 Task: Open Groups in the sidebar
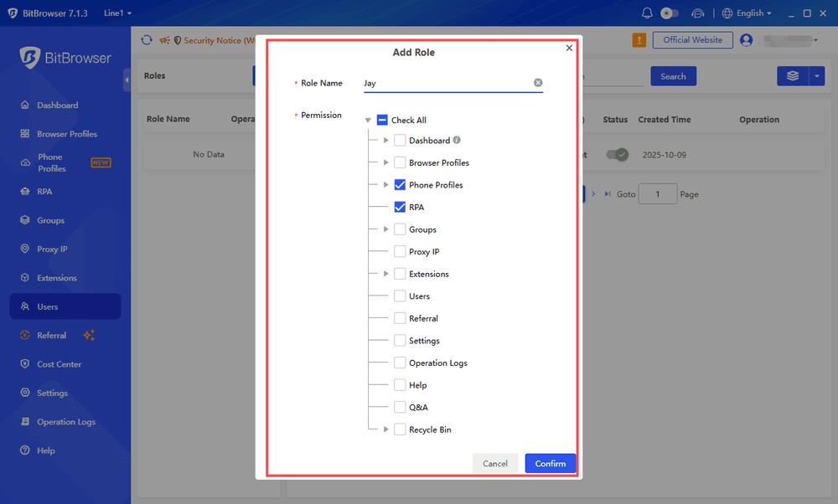coord(50,220)
